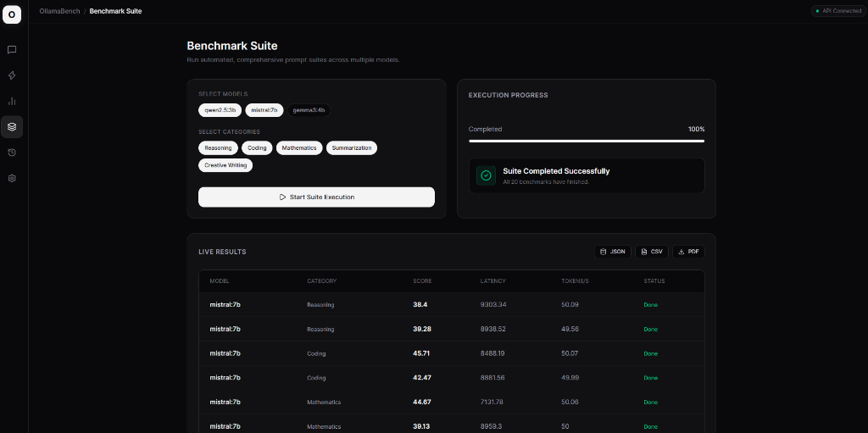Click the API Connected badge
868x433 pixels.
point(838,11)
